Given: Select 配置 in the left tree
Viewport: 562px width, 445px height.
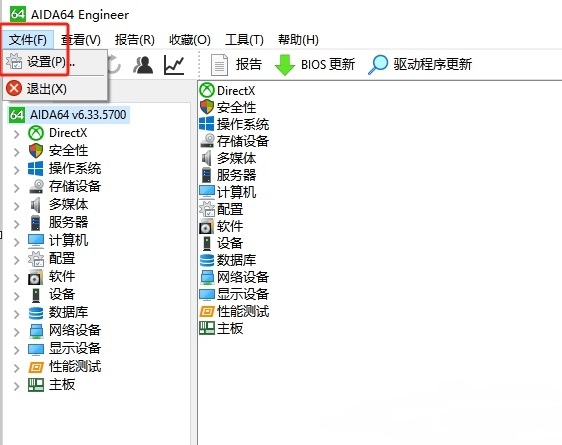Looking at the screenshot, I should point(62,258).
